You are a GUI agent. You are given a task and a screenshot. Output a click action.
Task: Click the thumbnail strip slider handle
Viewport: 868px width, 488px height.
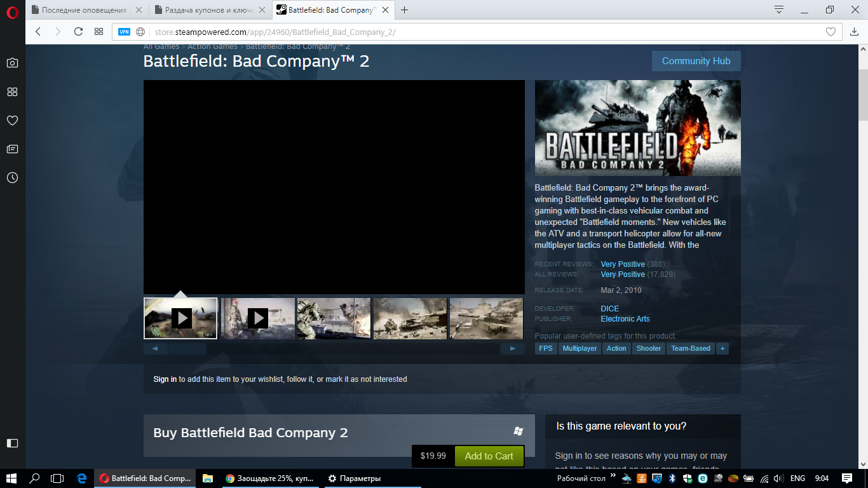[x=187, y=349]
